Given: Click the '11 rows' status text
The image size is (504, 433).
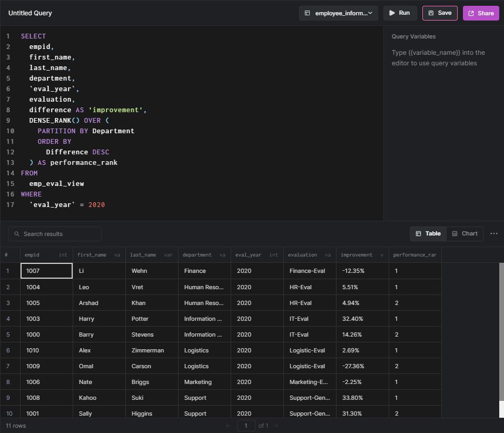Looking at the screenshot, I should [x=16, y=426].
